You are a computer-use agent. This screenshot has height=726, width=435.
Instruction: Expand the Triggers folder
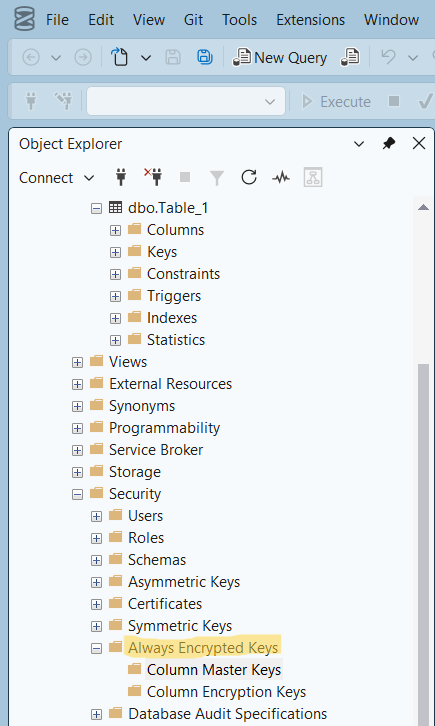tap(115, 297)
